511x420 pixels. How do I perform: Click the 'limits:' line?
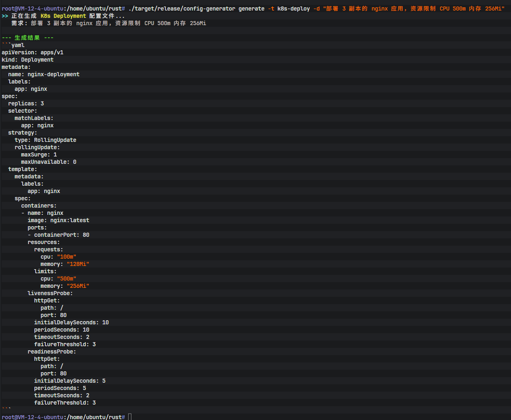tap(45, 271)
